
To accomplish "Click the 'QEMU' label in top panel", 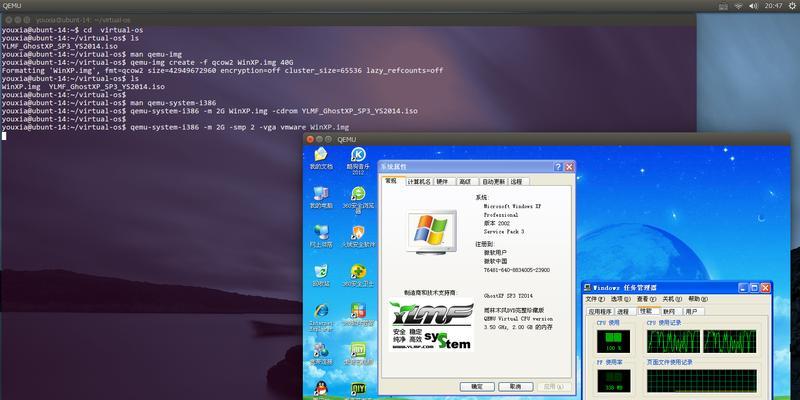I will [x=11, y=6].
